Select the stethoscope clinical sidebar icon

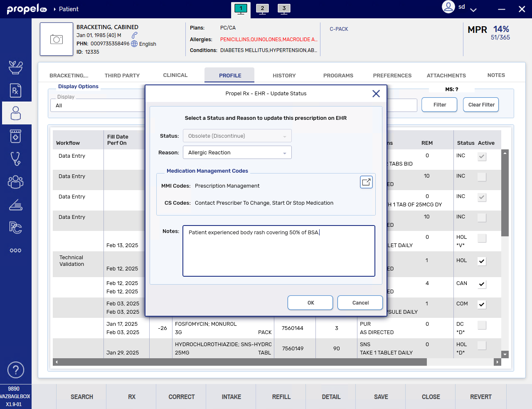(15, 159)
